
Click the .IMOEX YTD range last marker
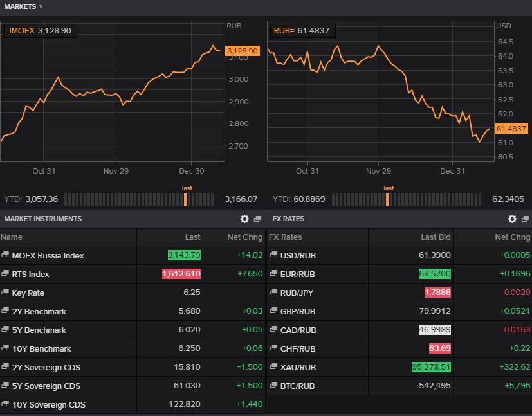185,199
